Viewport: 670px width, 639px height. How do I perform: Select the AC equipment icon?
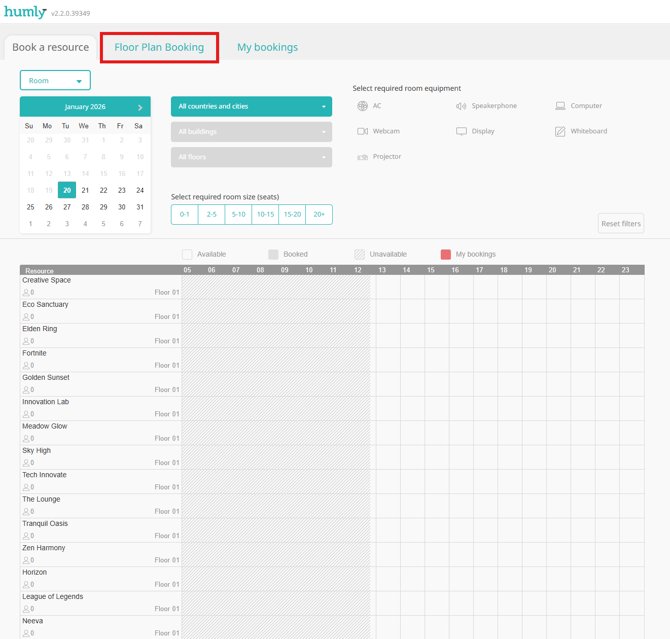click(362, 106)
